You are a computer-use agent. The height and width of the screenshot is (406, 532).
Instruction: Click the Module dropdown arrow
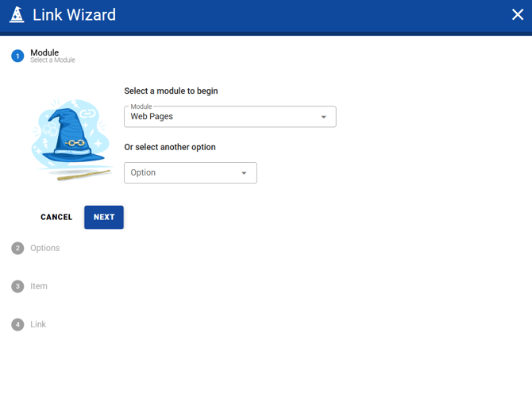point(323,118)
